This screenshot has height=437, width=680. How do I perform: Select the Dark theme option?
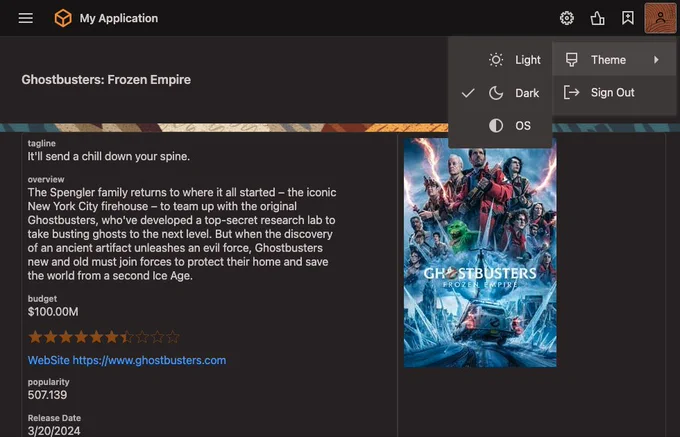(x=500, y=93)
